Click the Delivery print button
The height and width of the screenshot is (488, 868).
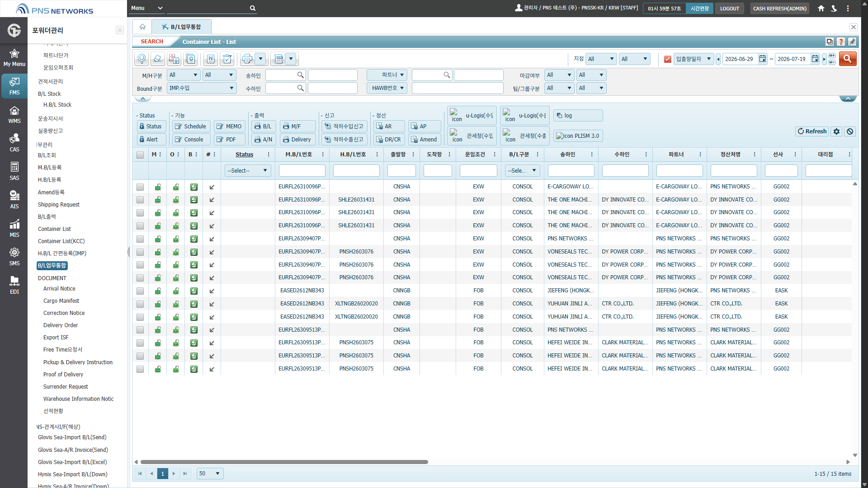click(297, 140)
